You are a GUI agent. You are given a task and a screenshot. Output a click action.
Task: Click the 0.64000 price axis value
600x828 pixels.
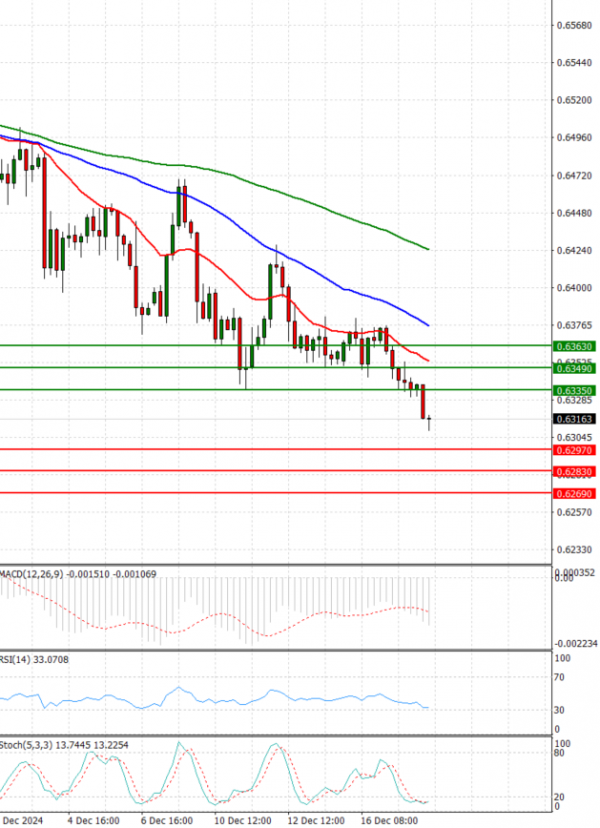(575, 288)
